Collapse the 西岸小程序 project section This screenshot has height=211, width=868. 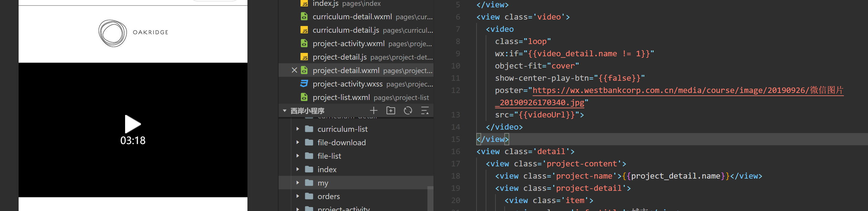coord(284,111)
